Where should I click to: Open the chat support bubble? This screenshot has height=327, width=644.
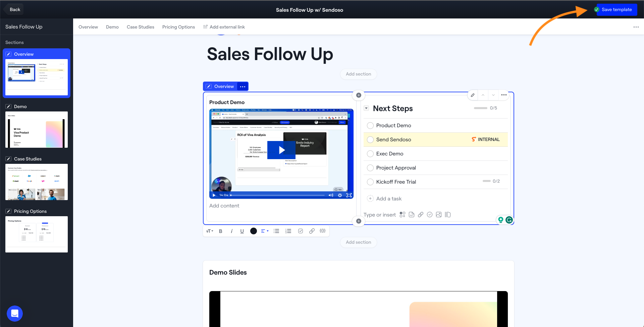(x=15, y=314)
